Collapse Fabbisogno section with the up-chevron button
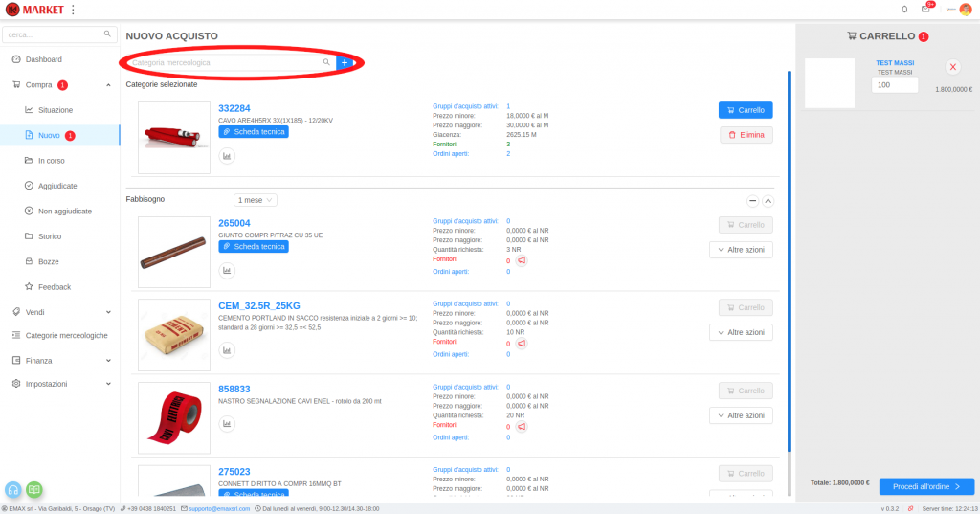This screenshot has height=514, width=980. tap(768, 201)
